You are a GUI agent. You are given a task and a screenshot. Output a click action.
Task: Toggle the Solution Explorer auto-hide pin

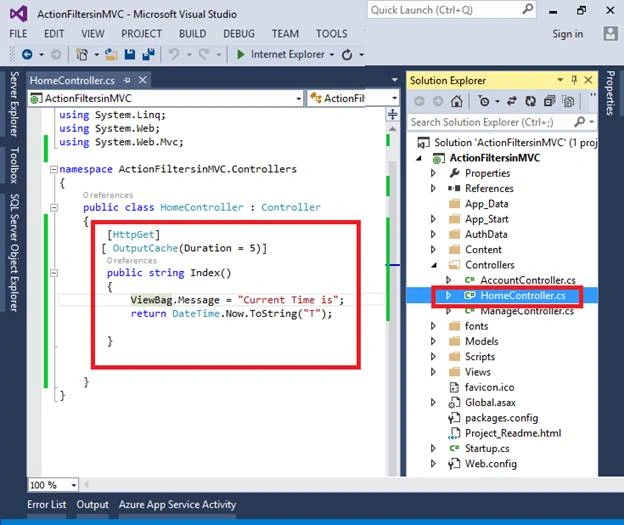pyautogui.click(x=574, y=80)
